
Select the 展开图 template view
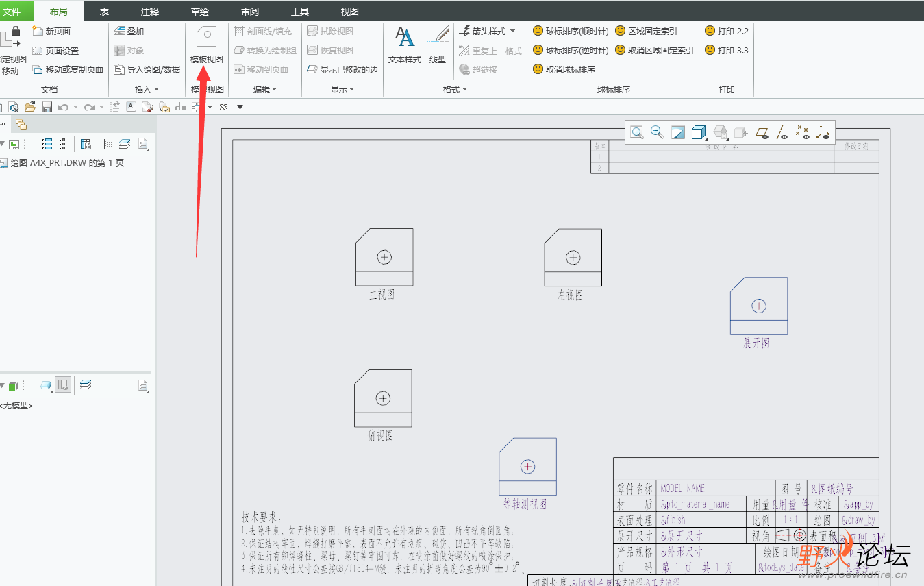[759, 306]
